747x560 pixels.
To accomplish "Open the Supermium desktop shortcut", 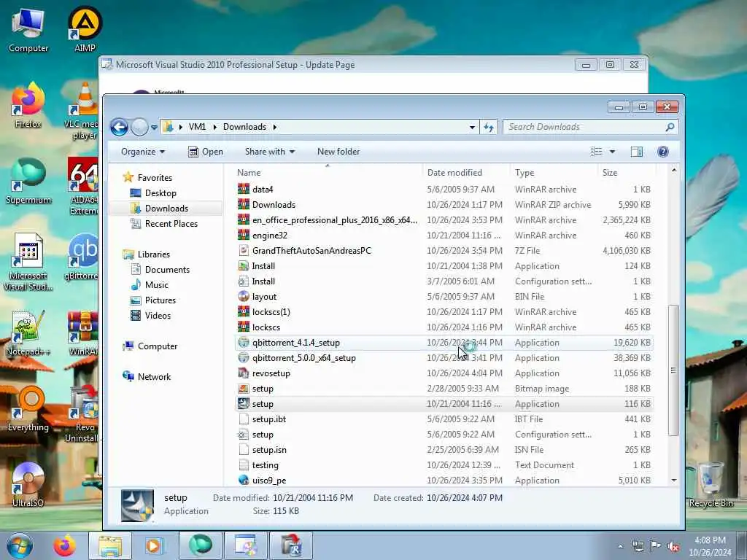I will coord(28,182).
